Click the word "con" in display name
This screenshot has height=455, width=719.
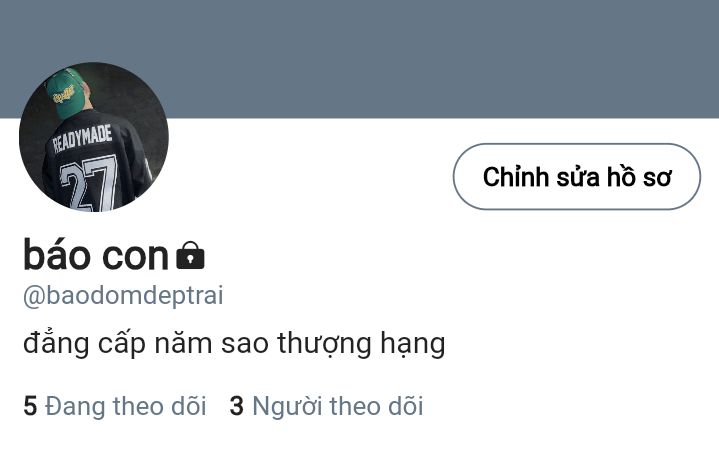[136, 256]
